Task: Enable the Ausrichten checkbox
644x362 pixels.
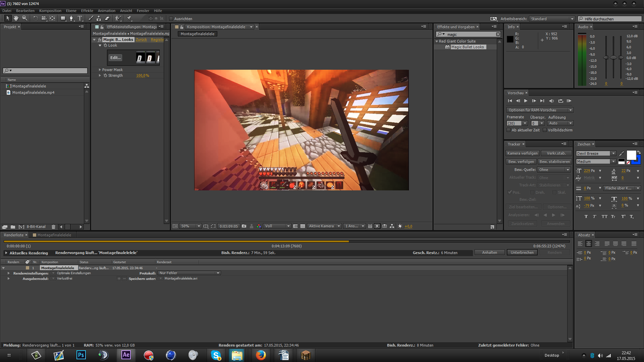Action: [x=171, y=19]
